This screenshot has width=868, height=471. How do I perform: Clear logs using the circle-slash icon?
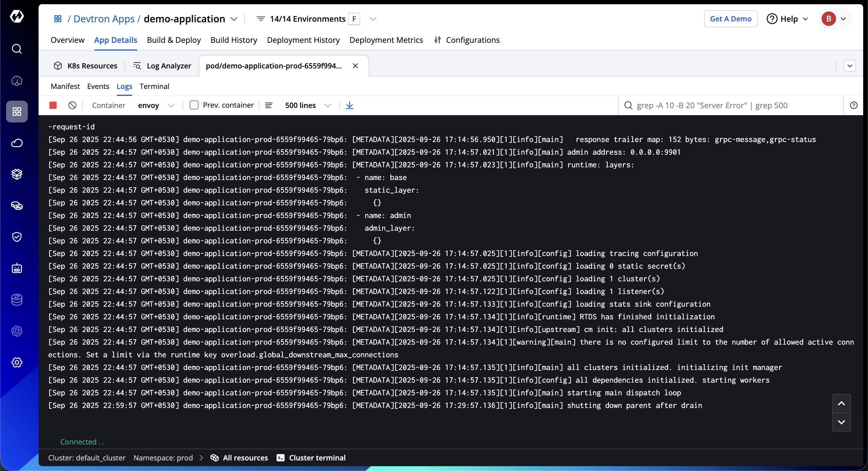(72, 105)
